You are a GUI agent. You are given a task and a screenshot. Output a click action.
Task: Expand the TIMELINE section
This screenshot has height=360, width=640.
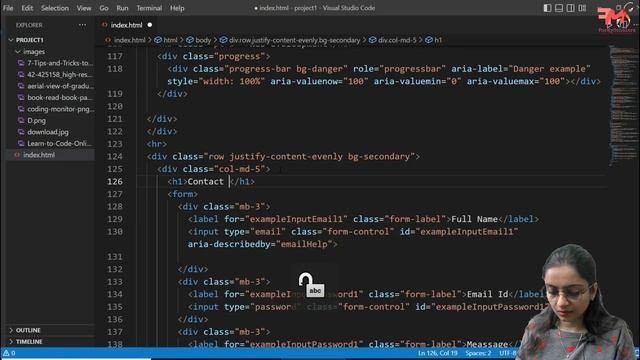pyautogui.click(x=29, y=341)
